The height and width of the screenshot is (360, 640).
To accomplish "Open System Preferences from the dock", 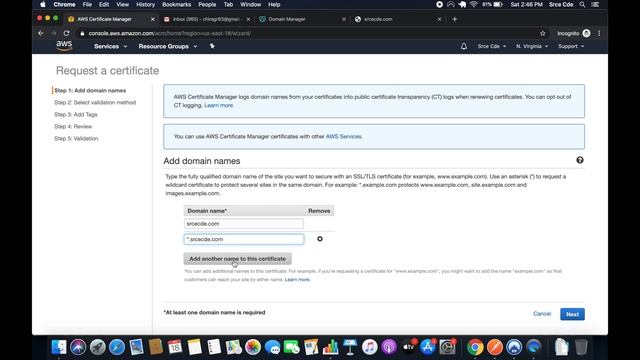I will [x=447, y=347].
